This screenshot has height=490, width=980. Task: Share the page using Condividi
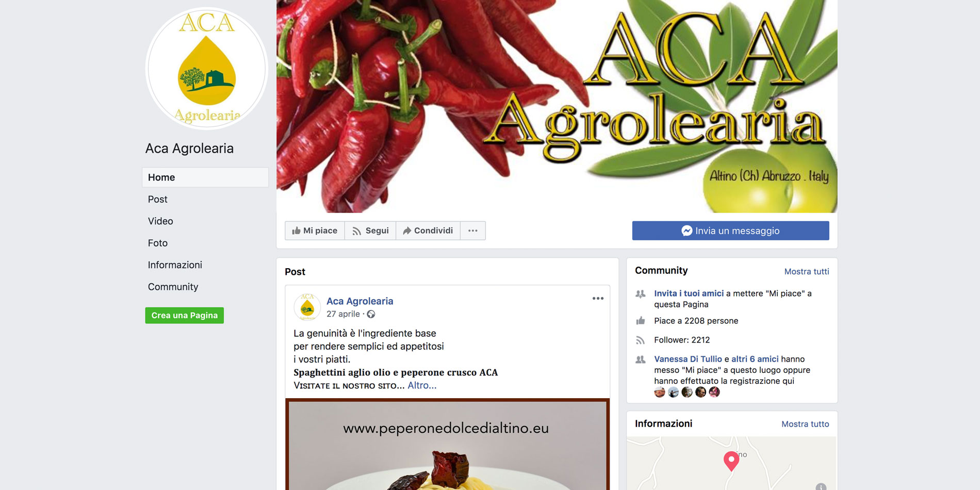[x=428, y=231]
